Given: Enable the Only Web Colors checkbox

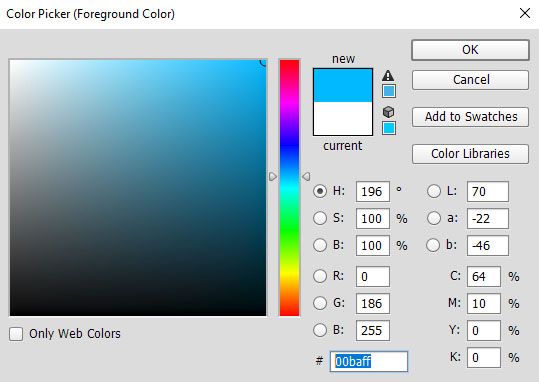Looking at the screenshot, I should (16, 334).
